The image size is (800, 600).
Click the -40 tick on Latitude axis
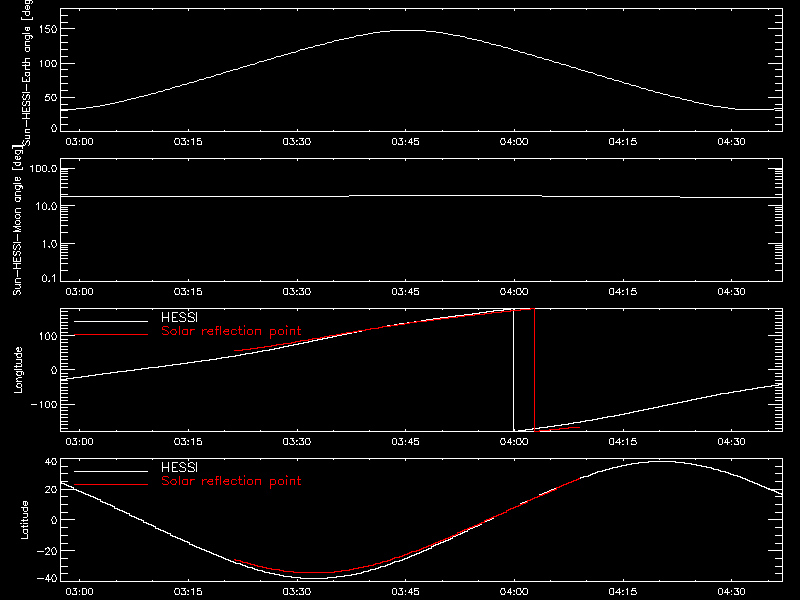[x=47, y=579]
